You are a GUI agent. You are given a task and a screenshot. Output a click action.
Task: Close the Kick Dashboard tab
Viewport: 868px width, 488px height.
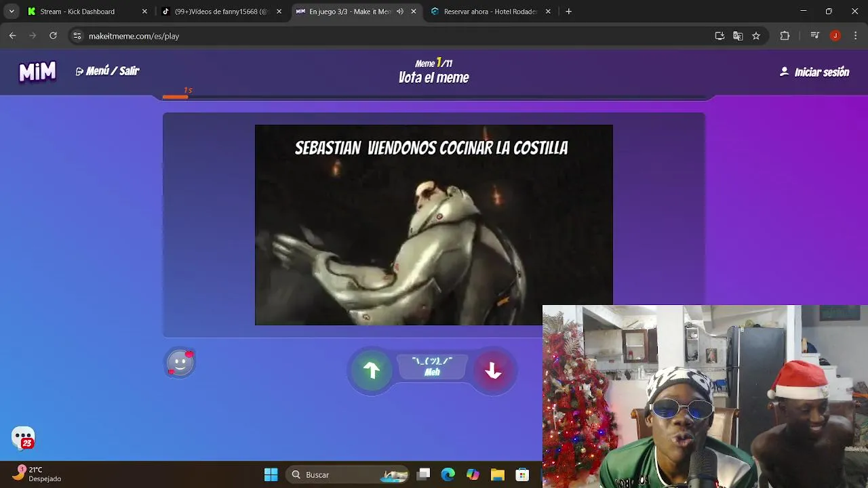(144, 12)
